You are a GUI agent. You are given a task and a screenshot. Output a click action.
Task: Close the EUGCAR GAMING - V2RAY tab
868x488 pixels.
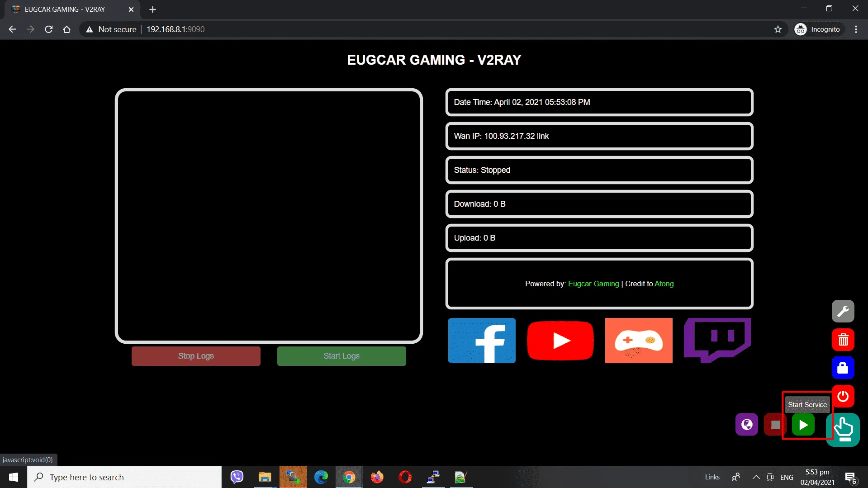131,9
